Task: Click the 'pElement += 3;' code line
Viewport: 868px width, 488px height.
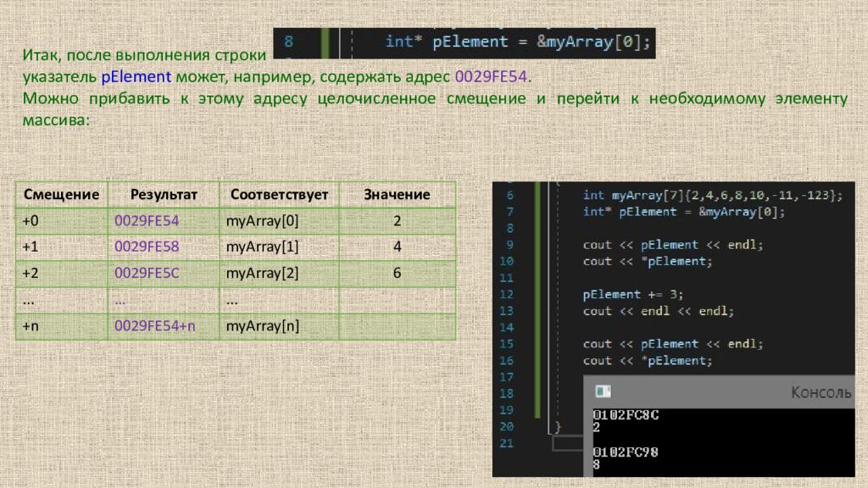Action: pos(632,294)
